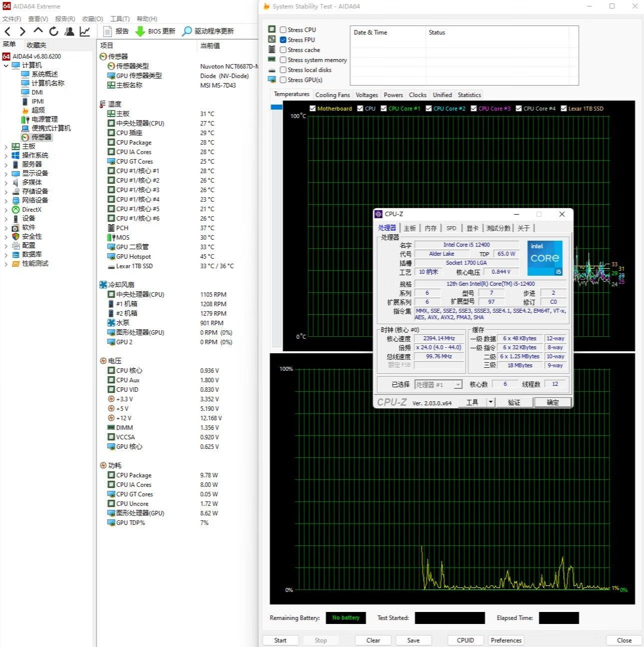Open Preferences in Stability Test
This screenshot has width=644, height=647.
[506, 640]
